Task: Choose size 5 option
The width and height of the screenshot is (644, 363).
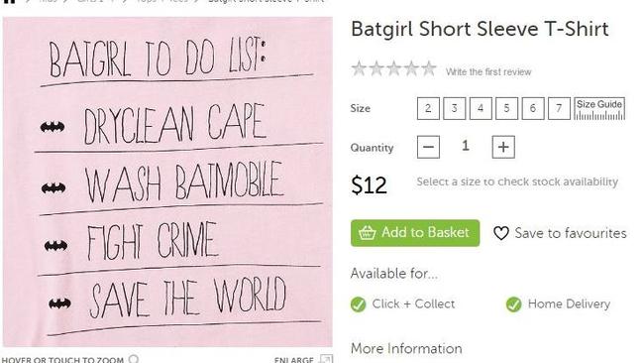Action: (x=507, y=108)
